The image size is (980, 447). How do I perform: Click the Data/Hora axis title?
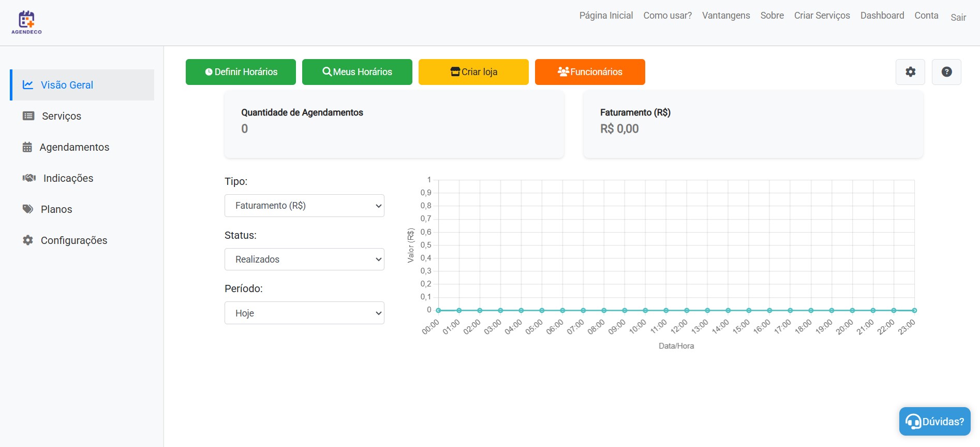[676, 346]
